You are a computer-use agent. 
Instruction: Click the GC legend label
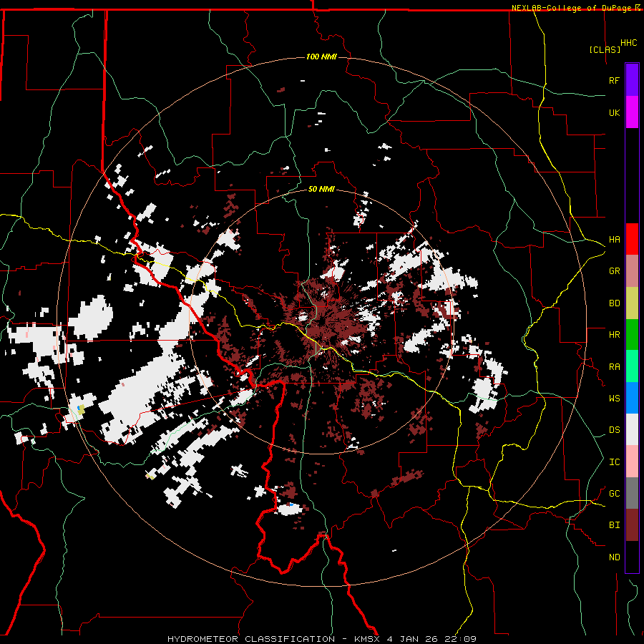[614, 493]
